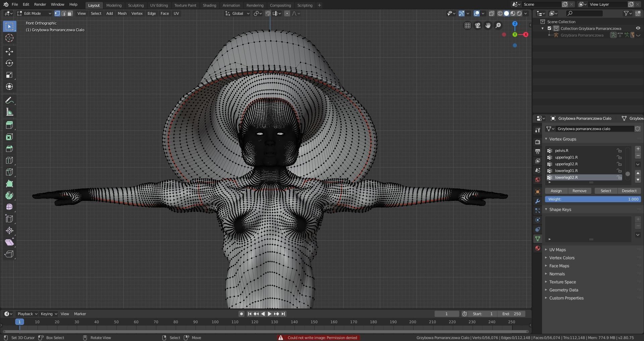
Task: Expand the UV Maps panel
Action: [x=546, y=249]
